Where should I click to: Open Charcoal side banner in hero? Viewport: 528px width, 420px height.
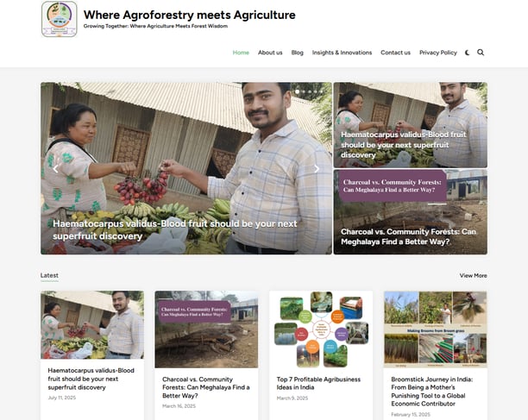pyautogui.click(x=410, y=211)
